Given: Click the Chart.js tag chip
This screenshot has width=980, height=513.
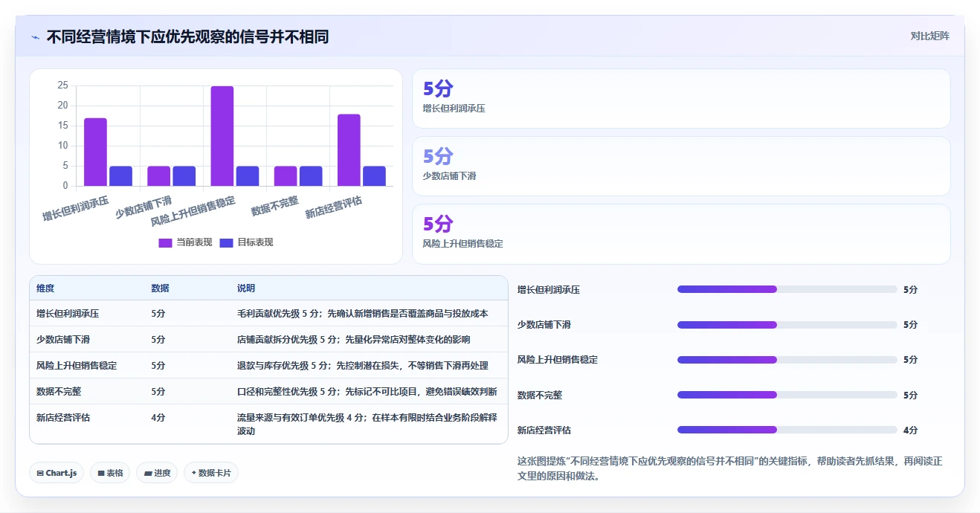Looking at the screenshot, I should (x=57, y=473).
